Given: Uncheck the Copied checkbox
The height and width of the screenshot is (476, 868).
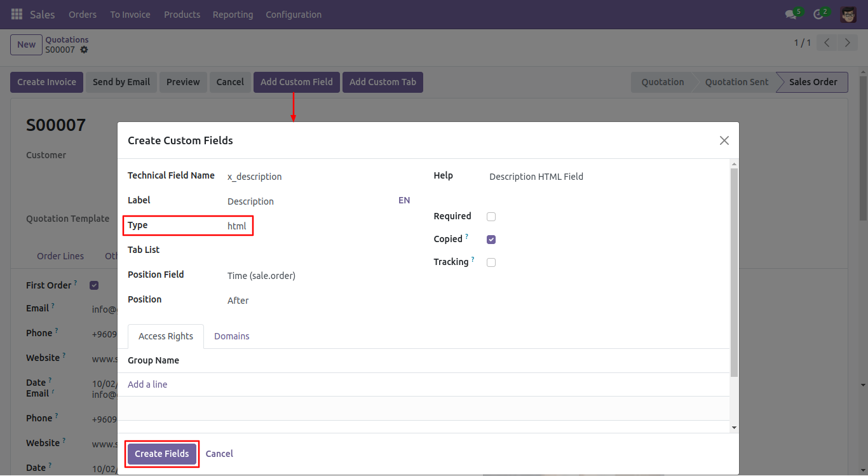Looking at the screenshot, I should tap(491, 240).
